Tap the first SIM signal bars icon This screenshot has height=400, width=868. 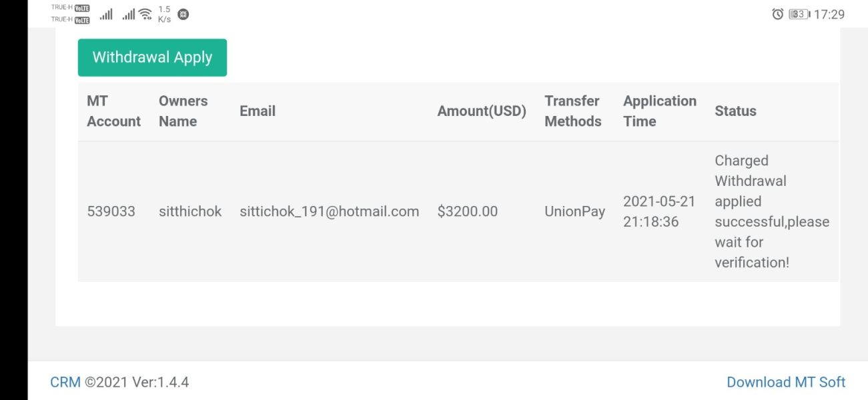click(x=106, y=14)
